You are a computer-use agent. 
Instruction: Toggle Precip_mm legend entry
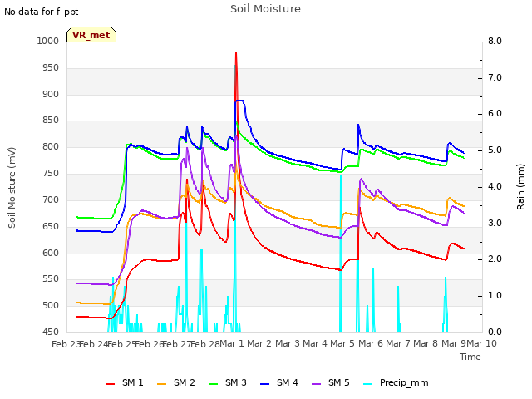(x=396, y=382)
